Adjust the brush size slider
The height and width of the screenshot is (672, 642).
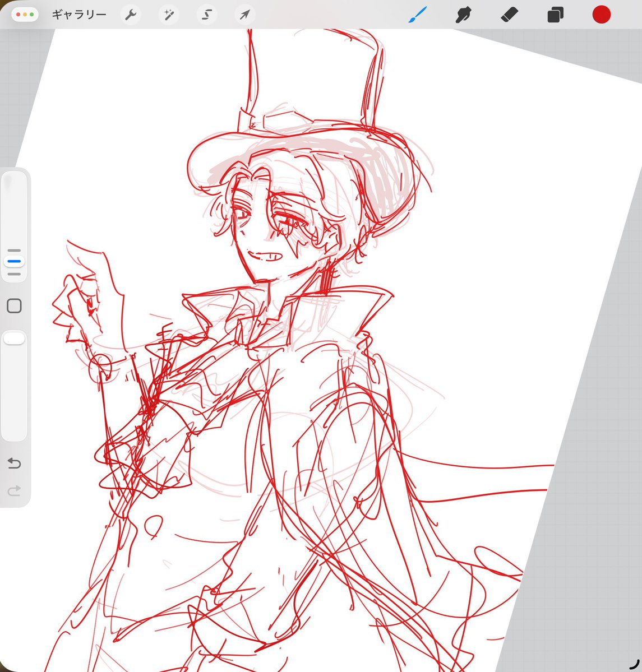14,261
